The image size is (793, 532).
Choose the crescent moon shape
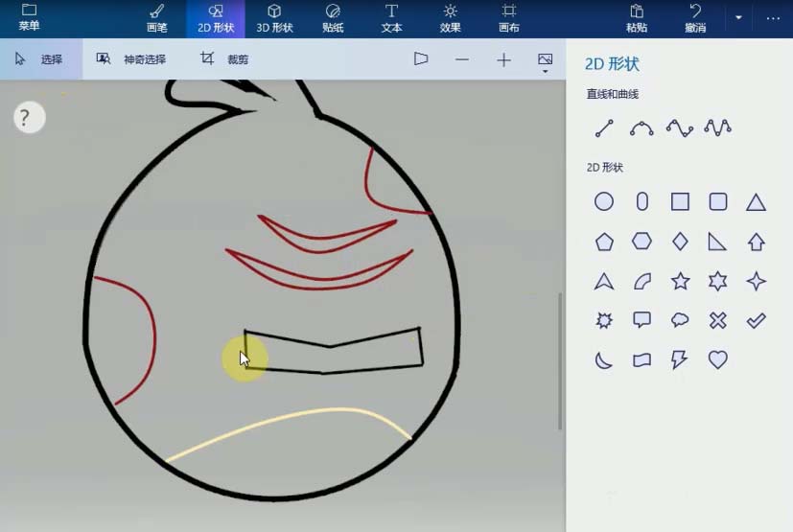[x=603, y=360]
